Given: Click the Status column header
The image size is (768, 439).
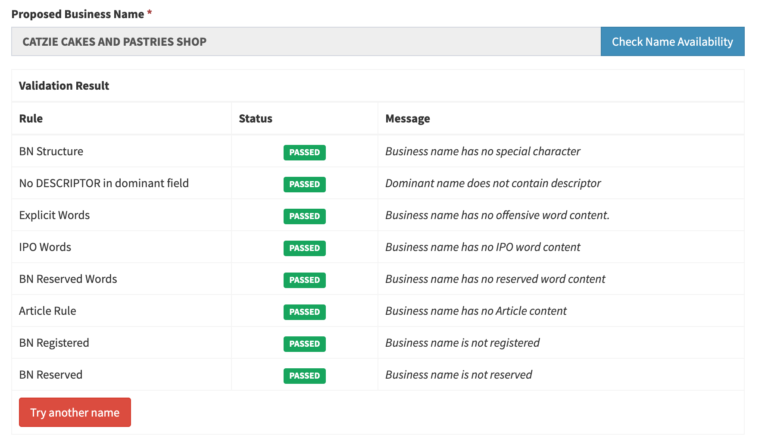Looking at the screenshot, I should (255, 119).
